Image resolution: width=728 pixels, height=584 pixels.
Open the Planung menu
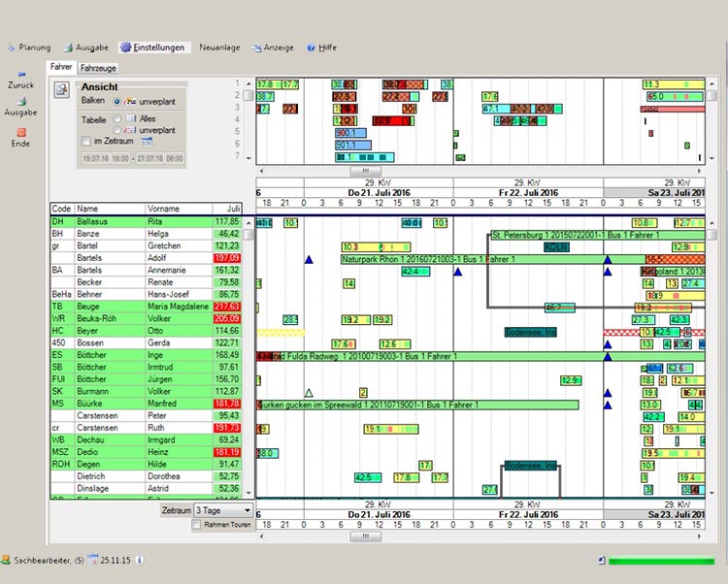click(29, 48)
